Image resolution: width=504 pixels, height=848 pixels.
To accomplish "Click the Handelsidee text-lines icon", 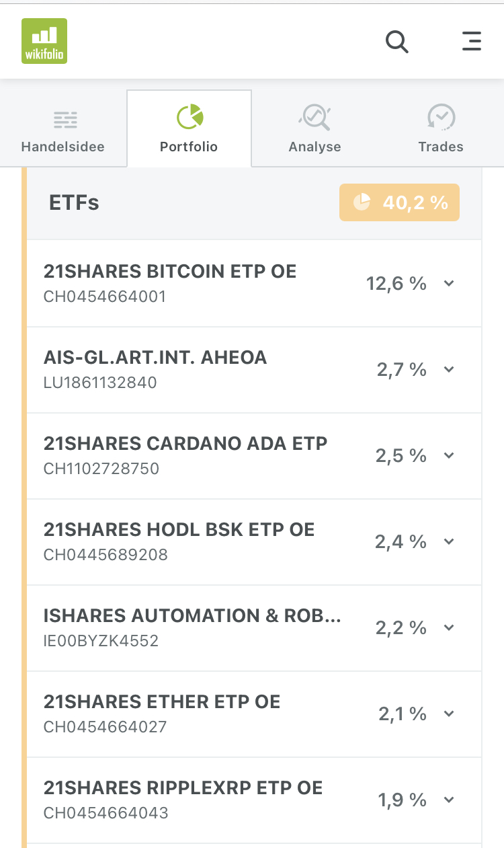I will (65, 120).
